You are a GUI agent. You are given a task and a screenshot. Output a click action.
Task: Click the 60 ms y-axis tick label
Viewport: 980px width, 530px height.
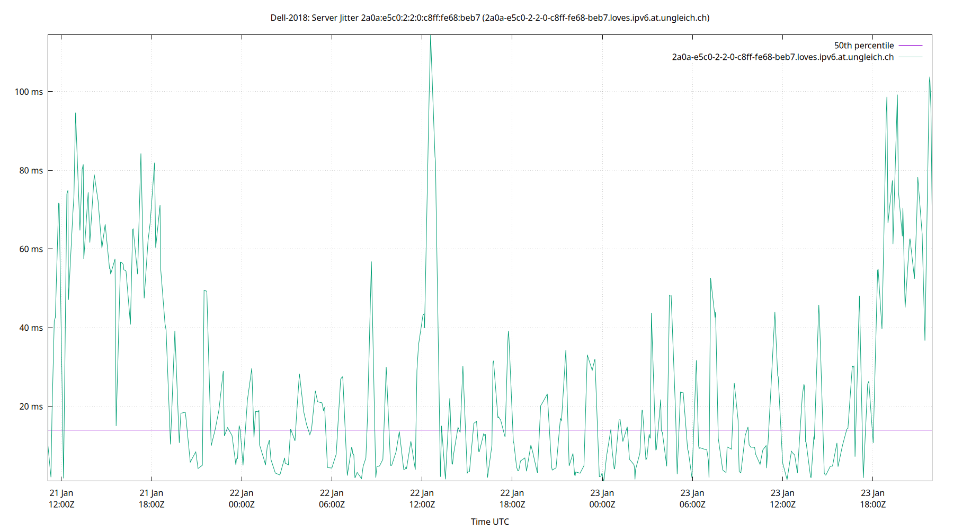click(32, 249)
